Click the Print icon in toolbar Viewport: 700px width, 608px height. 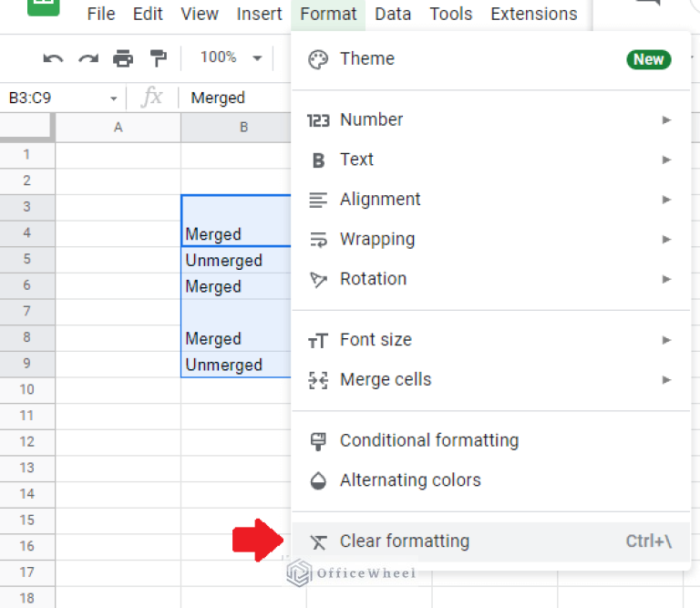tap(123, 58)
